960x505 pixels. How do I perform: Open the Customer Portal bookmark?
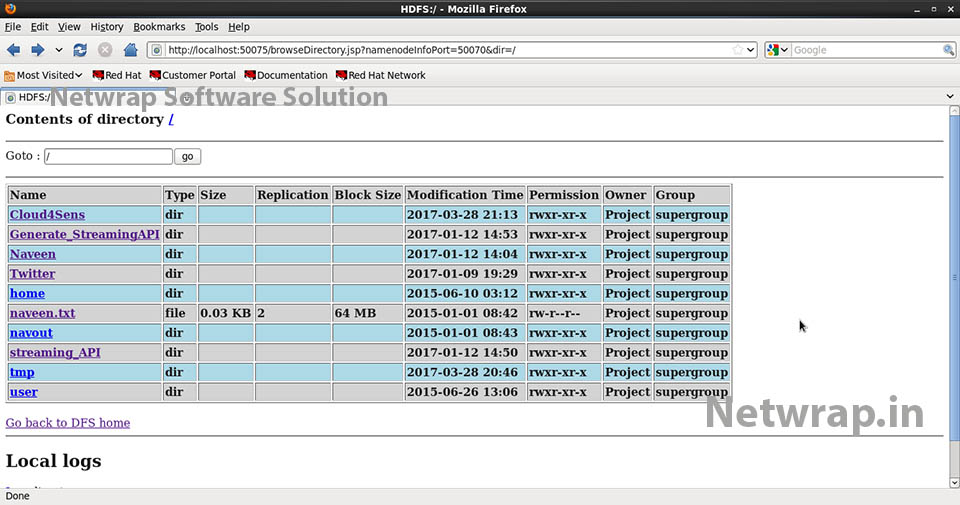pyautogui.click(x=192, y=75)
